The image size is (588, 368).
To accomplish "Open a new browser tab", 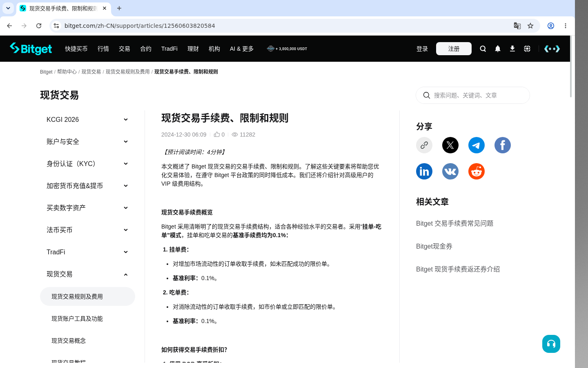I will 119,8.
